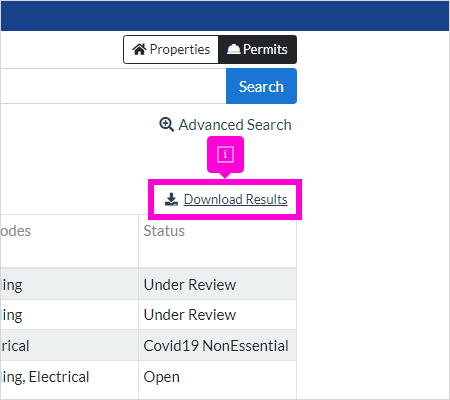The height and width of the screenshot is (400, 450).
Task: Focus the search text input field
Action: coord(113,86)
